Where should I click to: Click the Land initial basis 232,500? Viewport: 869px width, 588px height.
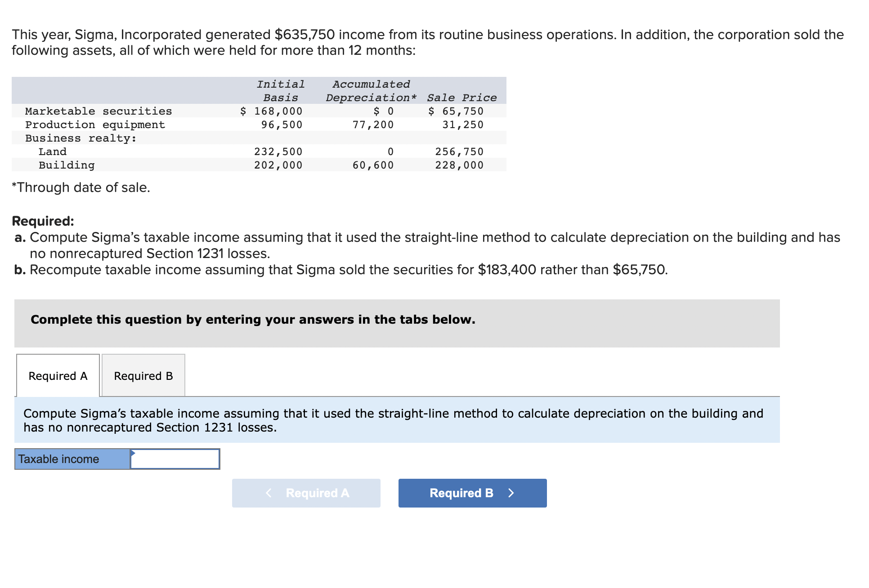coord(278,151)
